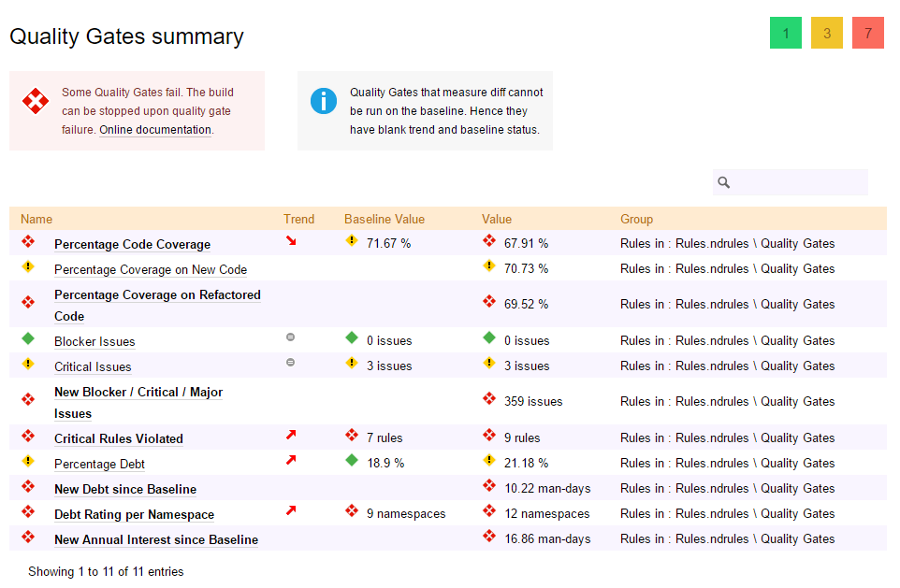
Task: Sort table by Name column header
Action: (x=36, y=219)
